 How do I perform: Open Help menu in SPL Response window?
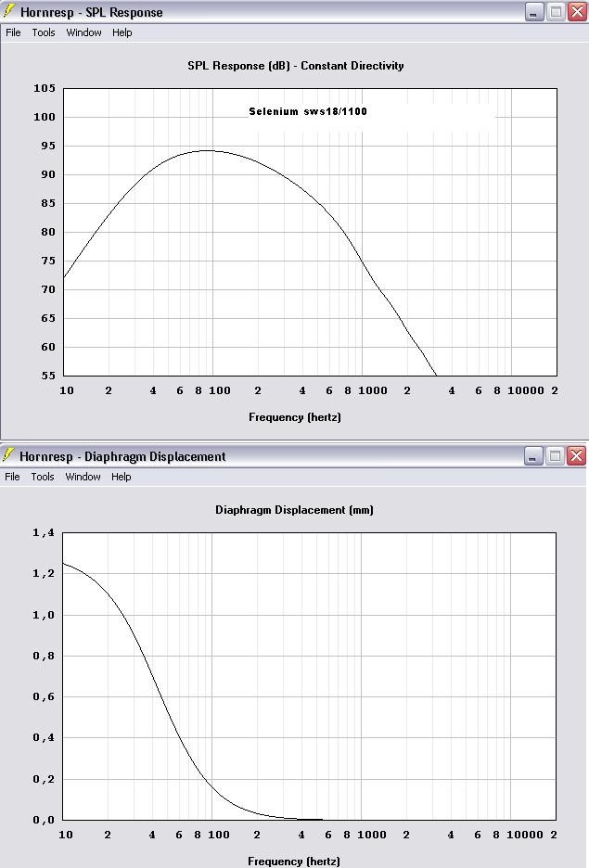coord(122,32)
